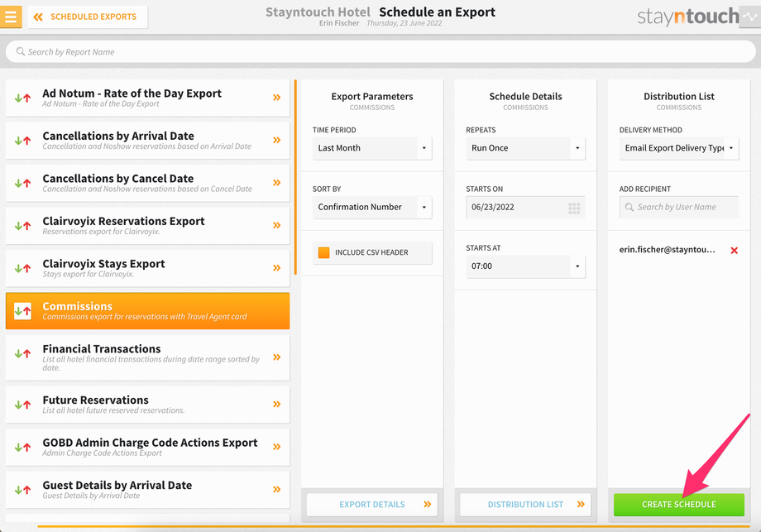Click the Starts On date field
Viewport: 761px width, 532px height.
pos(525,208)
